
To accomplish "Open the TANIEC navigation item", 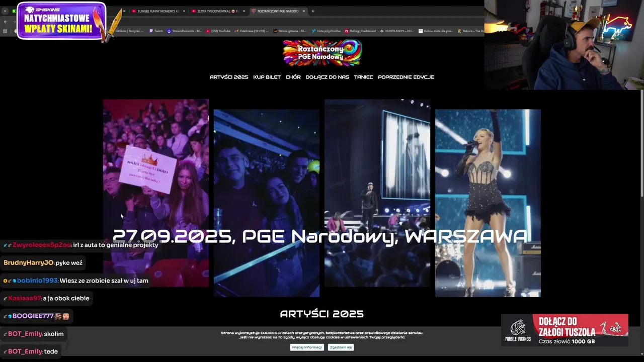I will click(363, 77).
